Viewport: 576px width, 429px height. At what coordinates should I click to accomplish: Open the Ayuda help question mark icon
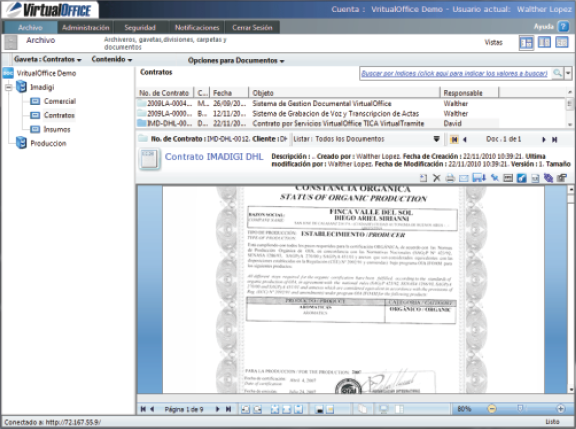pyautogui.click(x=563, y=26)
